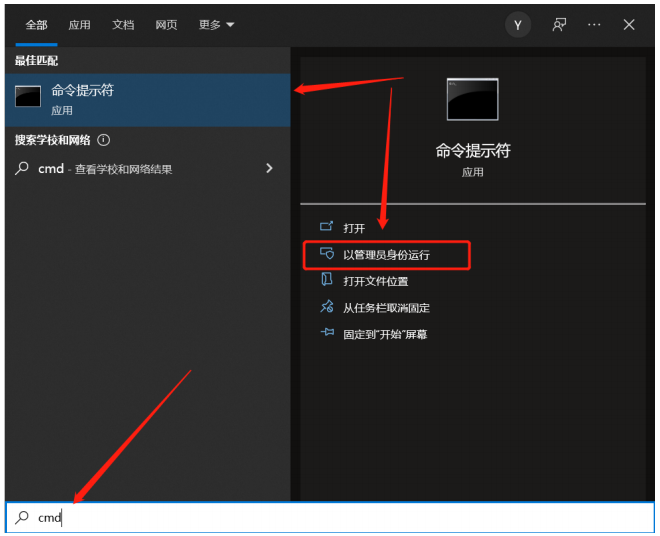Choose 固定到"开始"屏幕
Image resolution: width=660 pixels, height=536 pixels.
pyautogui.click(x=385, y=335)
